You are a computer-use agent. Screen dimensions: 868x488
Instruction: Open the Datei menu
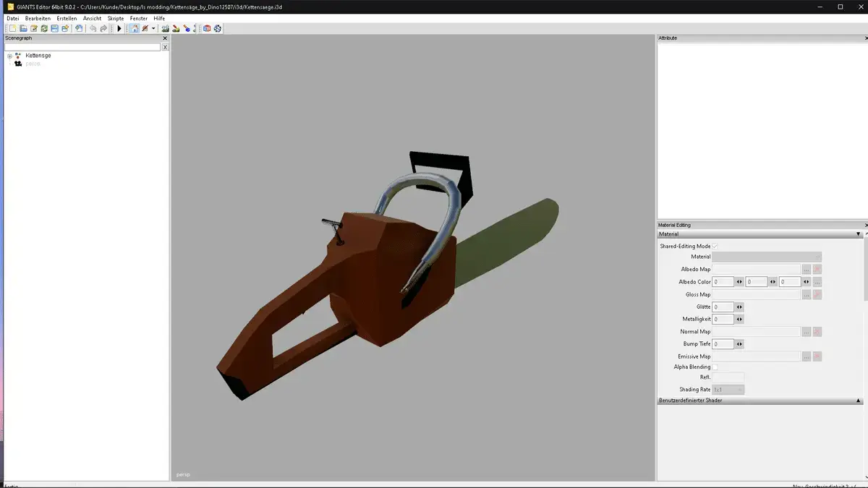coord(12,18)
